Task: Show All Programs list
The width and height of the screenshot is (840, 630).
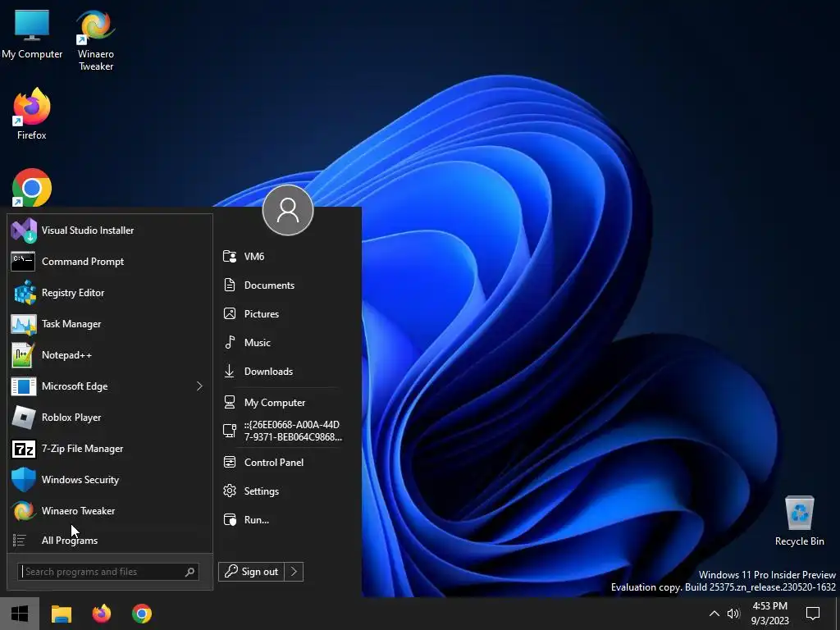Action: coord(110,540)
